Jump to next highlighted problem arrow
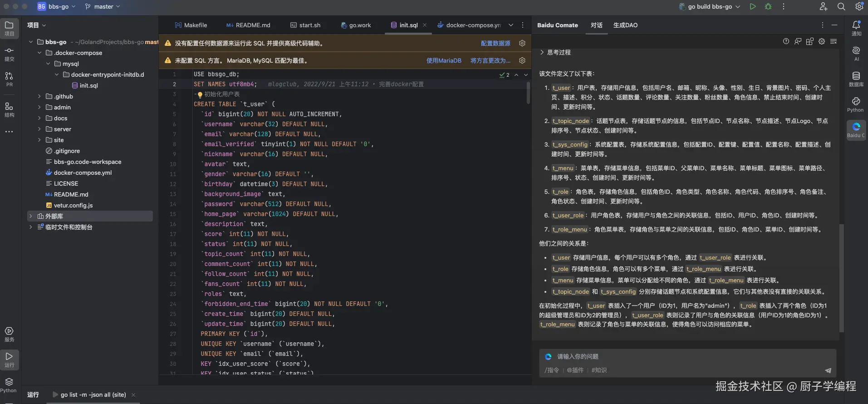 (526, 75)
